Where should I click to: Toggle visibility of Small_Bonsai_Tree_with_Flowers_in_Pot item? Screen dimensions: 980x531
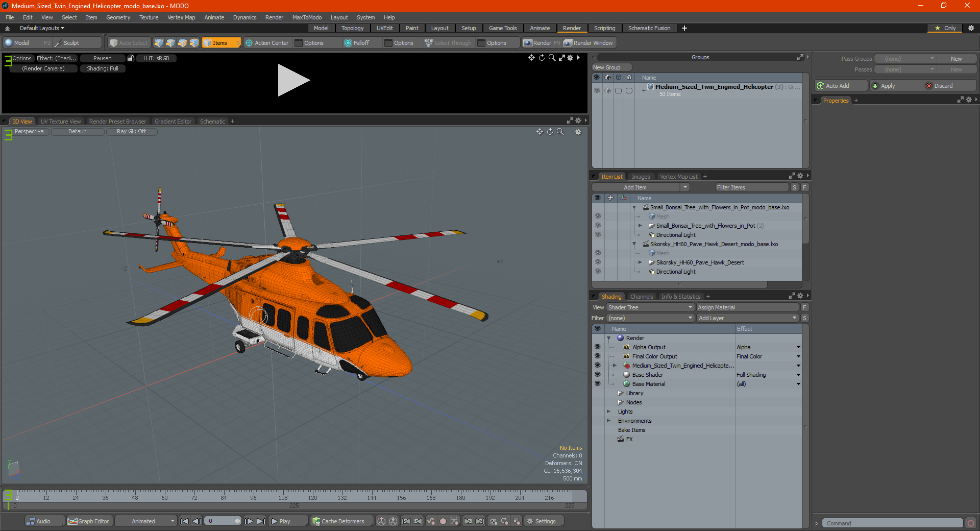point(598,226)
